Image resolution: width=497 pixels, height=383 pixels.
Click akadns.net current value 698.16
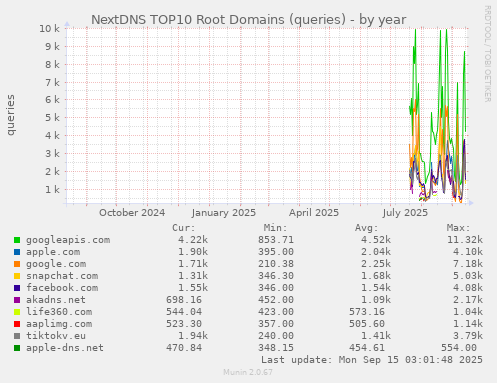click(x=184, y=300)
